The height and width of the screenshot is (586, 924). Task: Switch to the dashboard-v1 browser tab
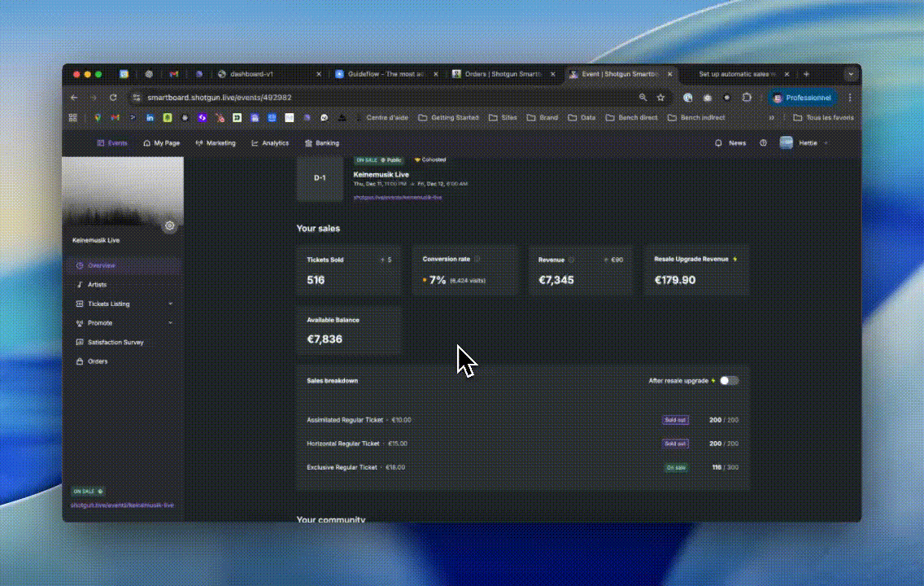268,74
